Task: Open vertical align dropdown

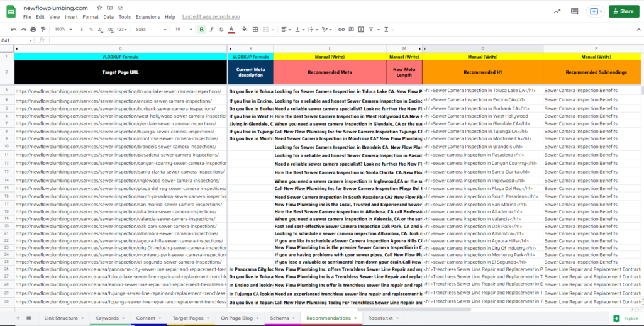Action: [300, 30]
